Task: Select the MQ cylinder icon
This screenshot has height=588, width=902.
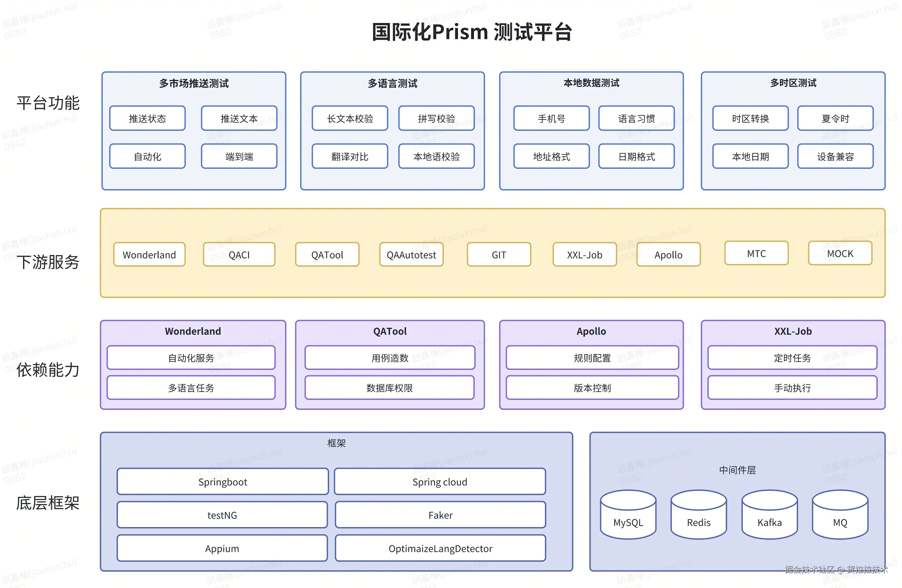Action: coord(840,515)
